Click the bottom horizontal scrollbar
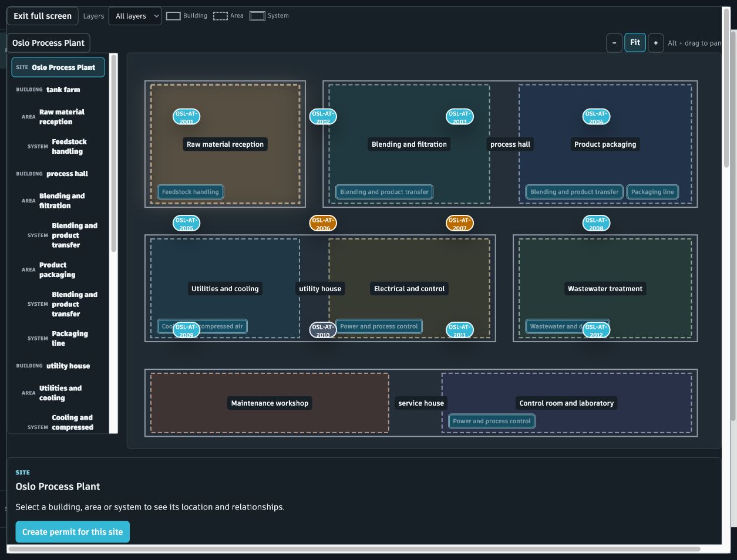 click(x=355, y=549)
